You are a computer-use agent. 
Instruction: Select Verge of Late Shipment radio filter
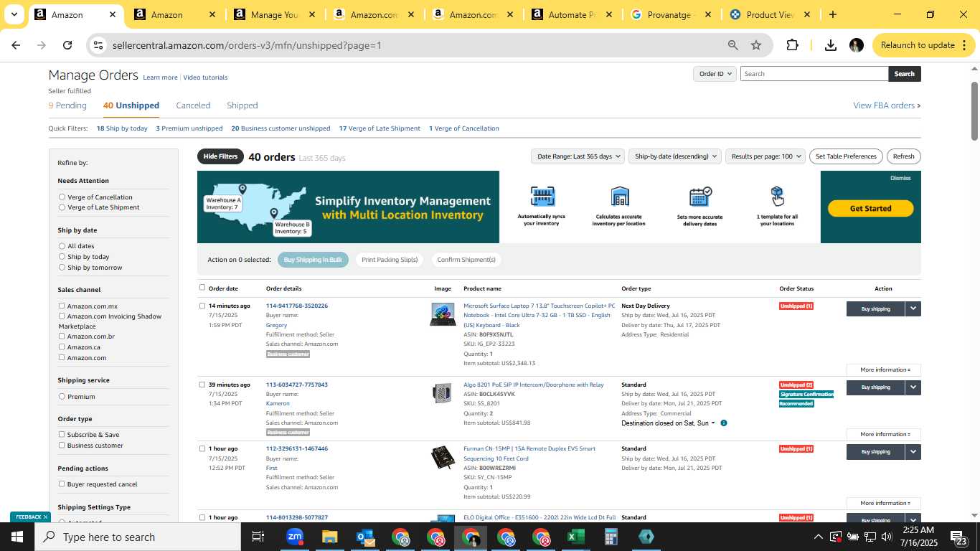[x=62, y=207]
